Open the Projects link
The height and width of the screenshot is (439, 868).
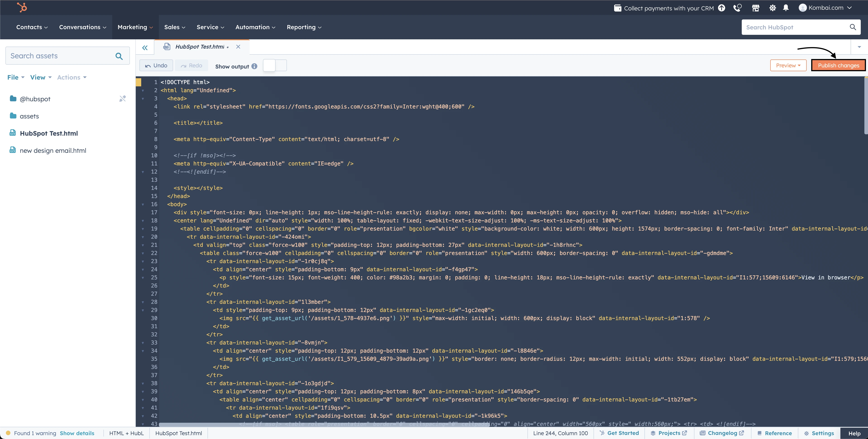pos(668,433)
